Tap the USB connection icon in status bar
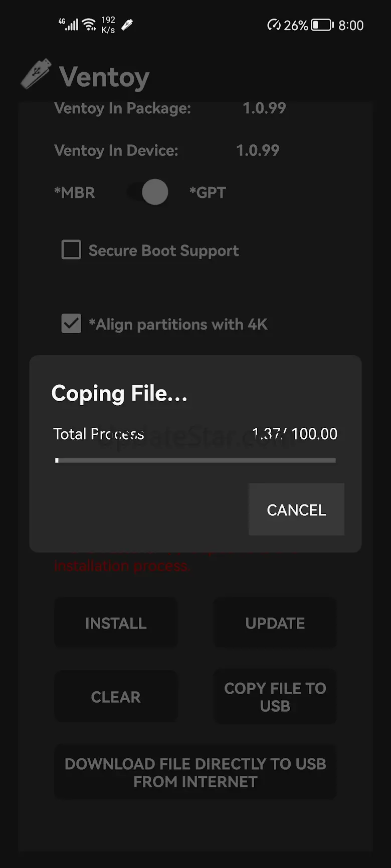Viewport: 391px width, 868px height. coord(127,25)
